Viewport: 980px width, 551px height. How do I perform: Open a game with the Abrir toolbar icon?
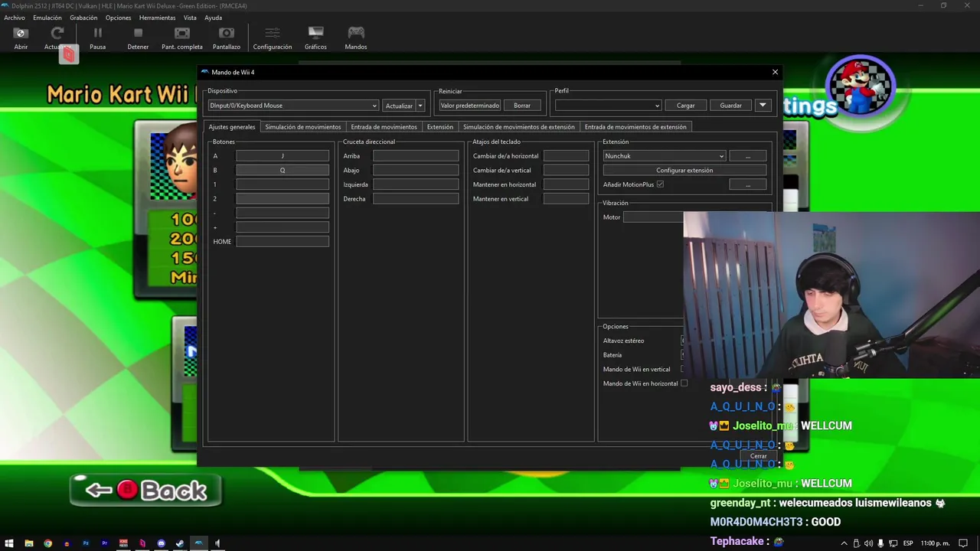(x=21, y=38)
